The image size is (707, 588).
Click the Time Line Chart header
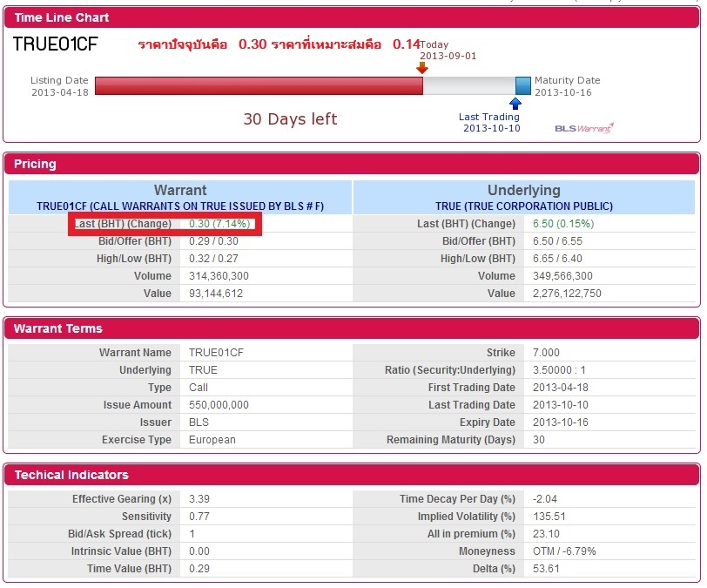[x=352, y=17]
